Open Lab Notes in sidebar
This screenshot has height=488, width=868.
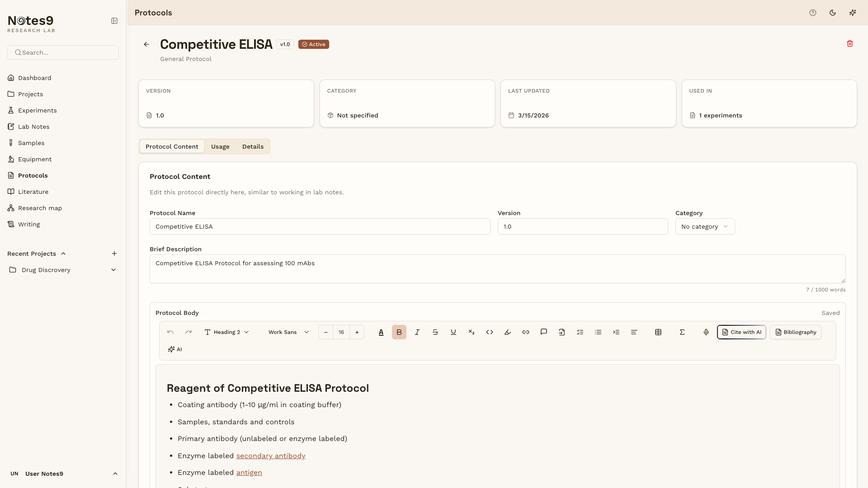(33, 127)
